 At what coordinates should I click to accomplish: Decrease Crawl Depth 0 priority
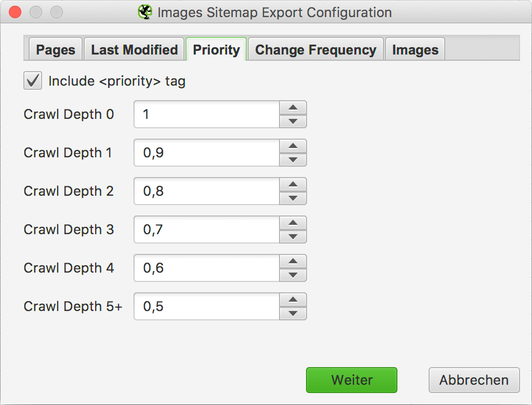[293, 121]
